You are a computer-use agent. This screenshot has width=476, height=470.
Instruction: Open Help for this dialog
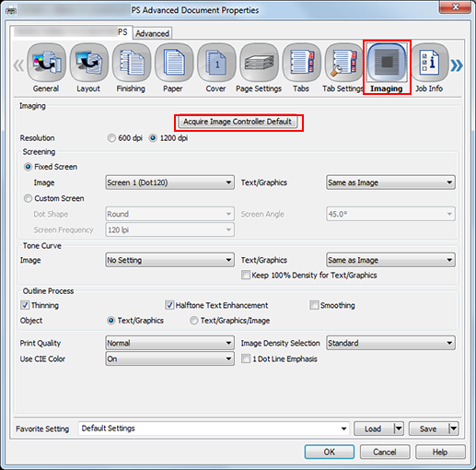click(440, 452)
